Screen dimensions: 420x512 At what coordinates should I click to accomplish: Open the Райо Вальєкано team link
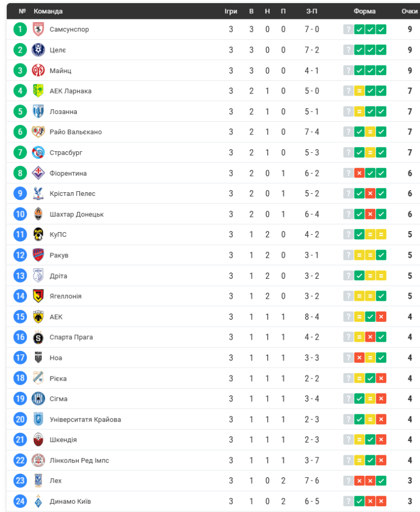(x=76, y=132)
